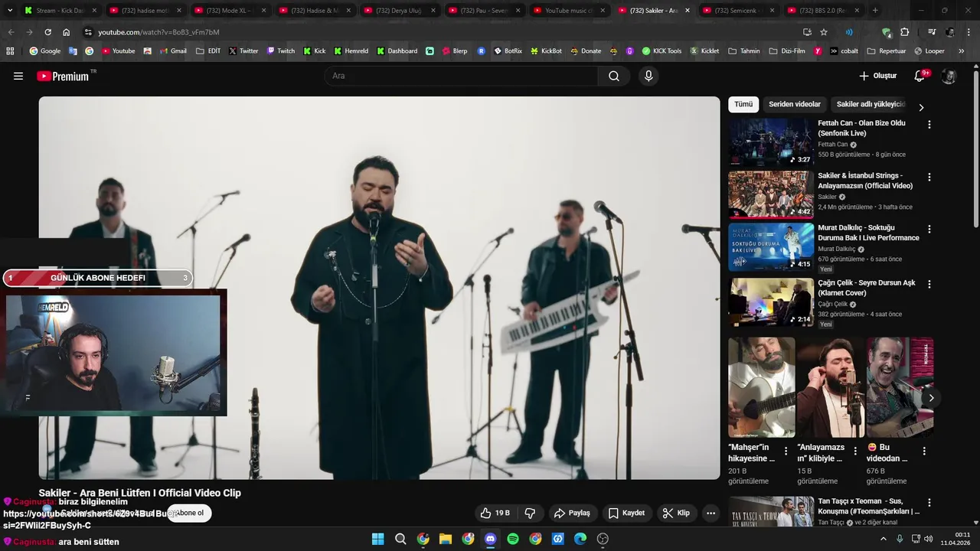Open options for Murat Dalkılıç video
The image size is (980, 551).
coord(929,229)
